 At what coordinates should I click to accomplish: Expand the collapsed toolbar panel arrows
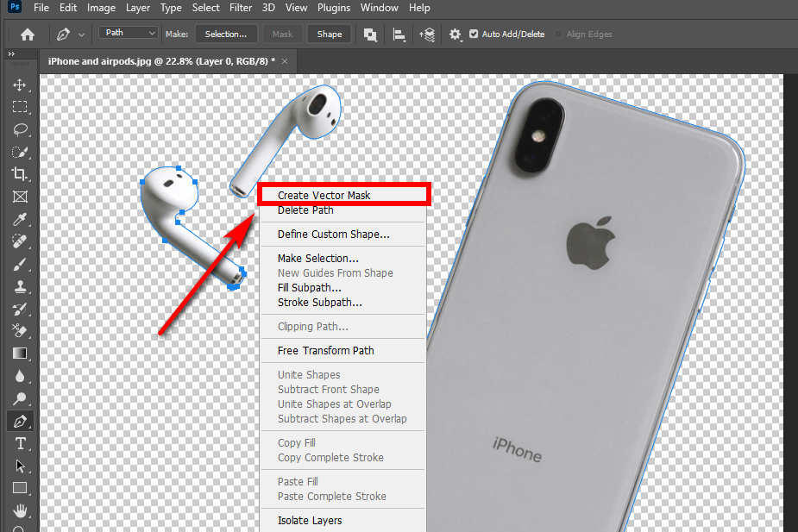coord(12,53)
